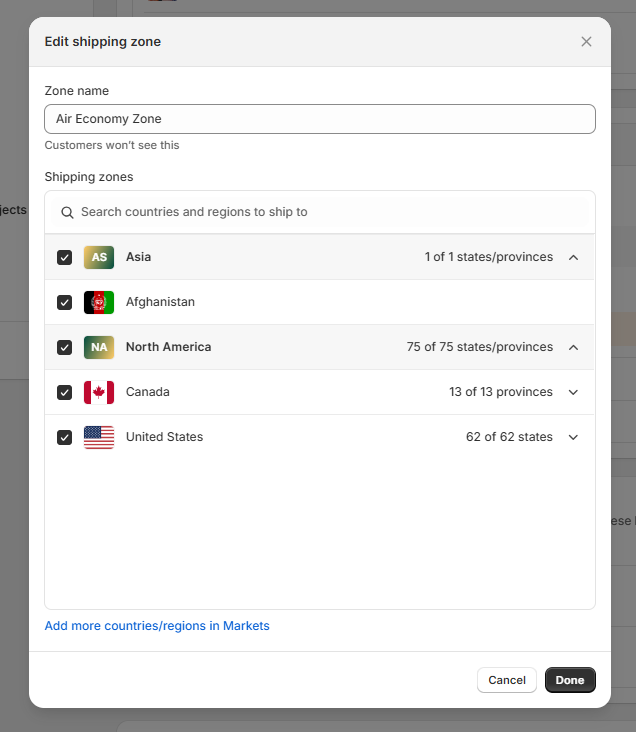Click the United States flag icon

click(x=99, y=437)
